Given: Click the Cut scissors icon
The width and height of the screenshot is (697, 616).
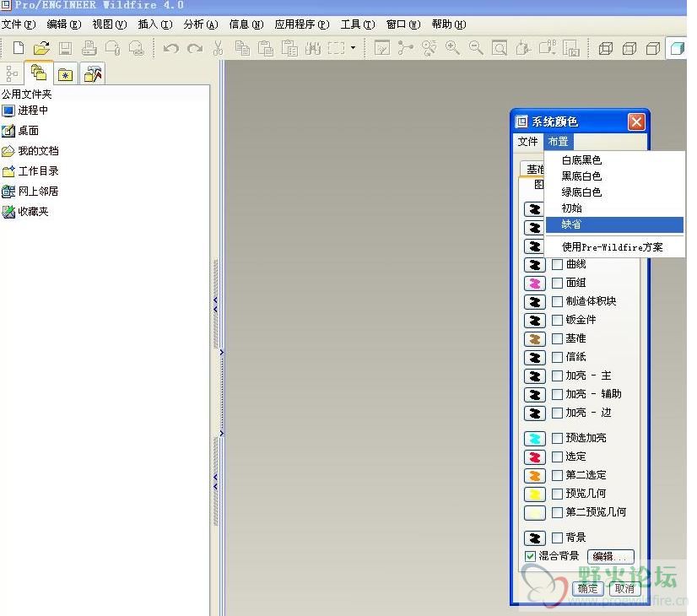Looking at the screenshot, I should 218,48.
